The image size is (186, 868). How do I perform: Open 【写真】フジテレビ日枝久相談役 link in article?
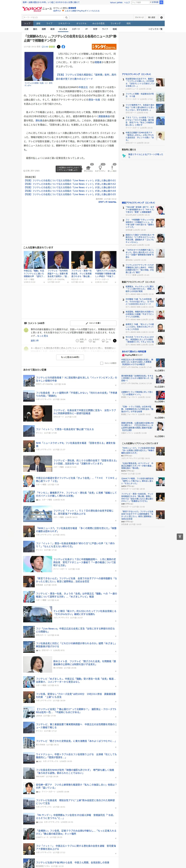[86, 77]
